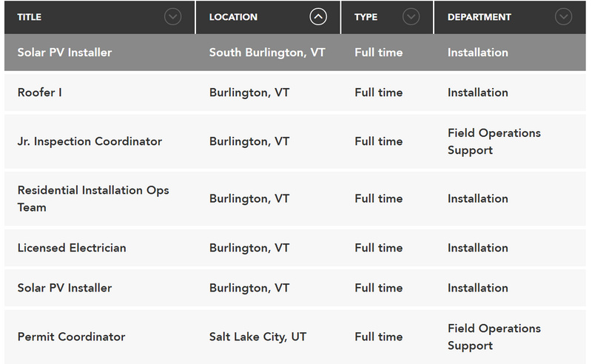The height and width of the screenshot is (364, 592).
Task: Open the Licensed Electrician job listing
Action: (72, 248)
